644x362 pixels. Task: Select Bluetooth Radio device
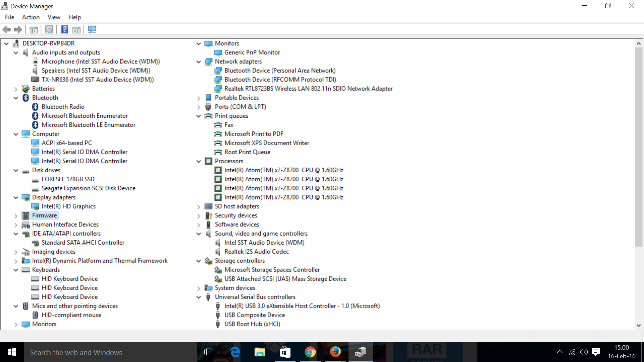(63, 107)
